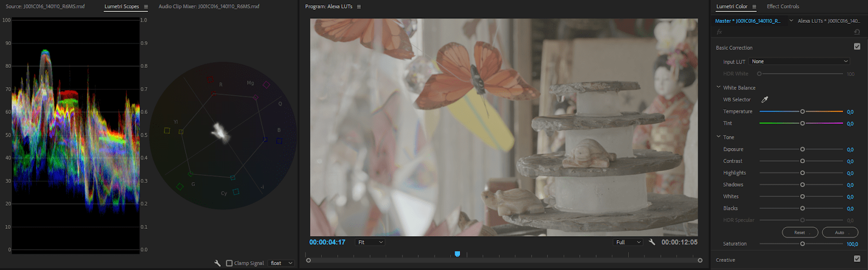Collapse the White Balance section
The width and height of the screenshot is (868, 270).
click(718, 87)
